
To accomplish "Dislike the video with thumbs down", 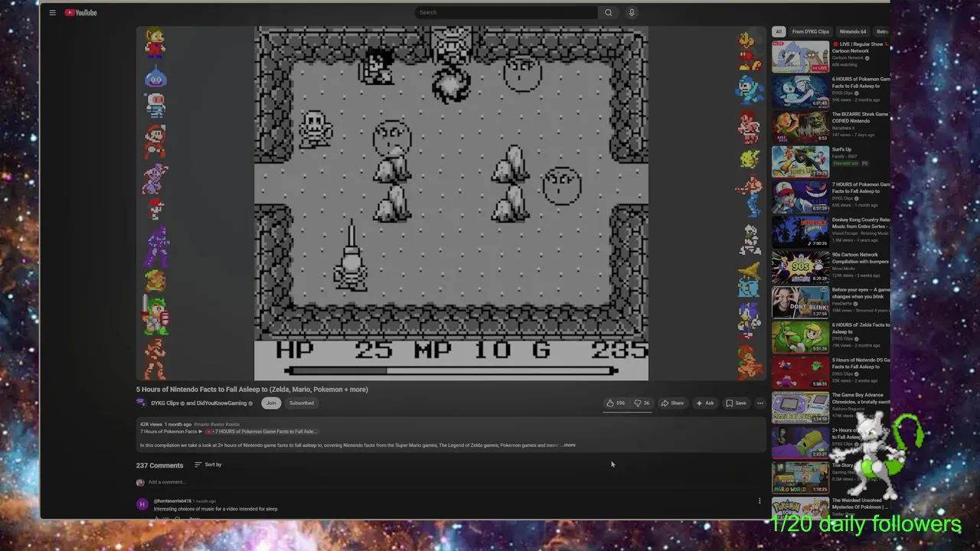I will (642, 403).
